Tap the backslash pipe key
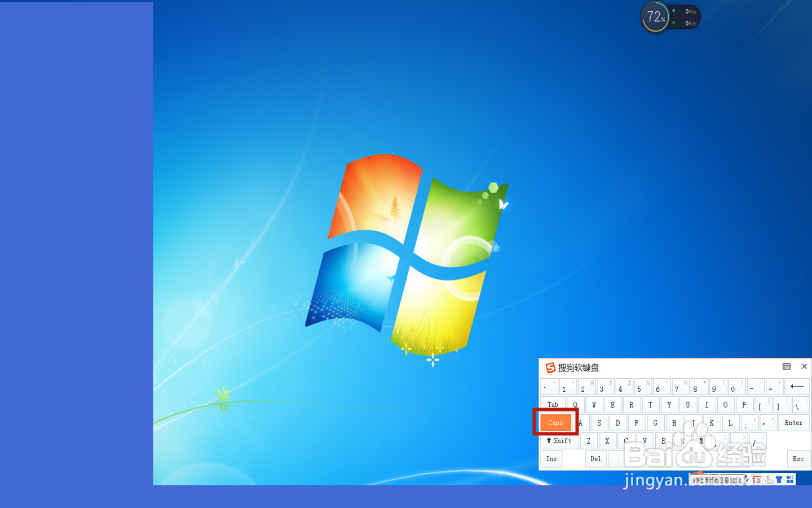This screenshot has height=508, width=812. (x=801, y=405)
